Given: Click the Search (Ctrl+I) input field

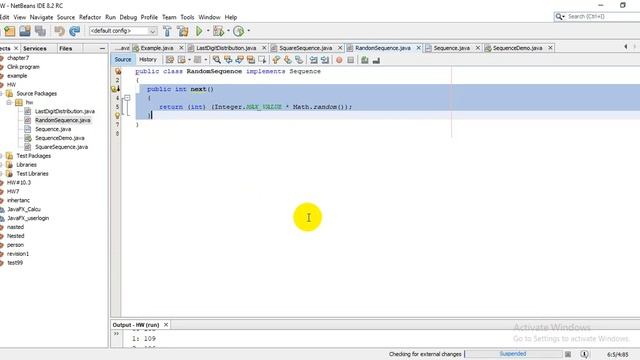Looking at the screenshot, I should [602, 16].
